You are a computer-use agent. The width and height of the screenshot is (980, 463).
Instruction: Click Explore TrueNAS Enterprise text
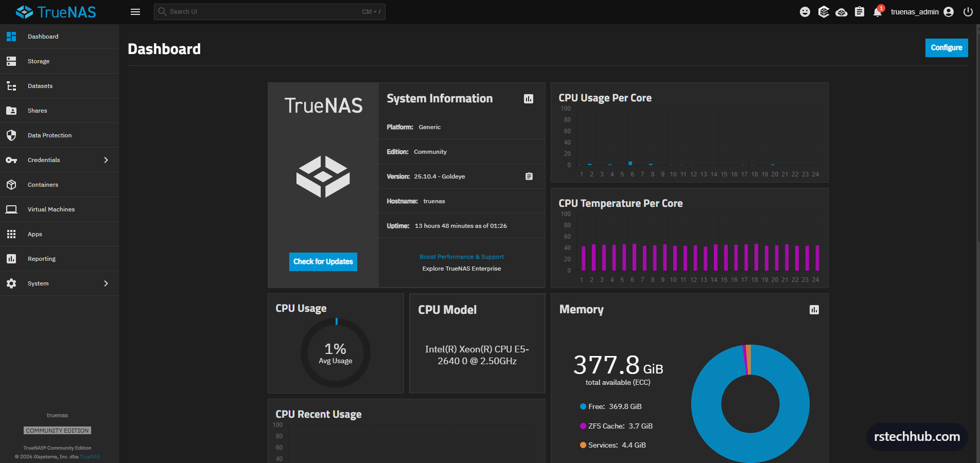pyautogui.click(x=462, y=269)
